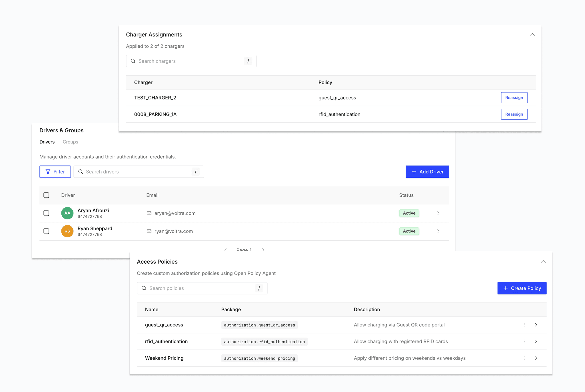
Task: Go to the previous drivers page arrow
Action: click(x=225, y=250)
